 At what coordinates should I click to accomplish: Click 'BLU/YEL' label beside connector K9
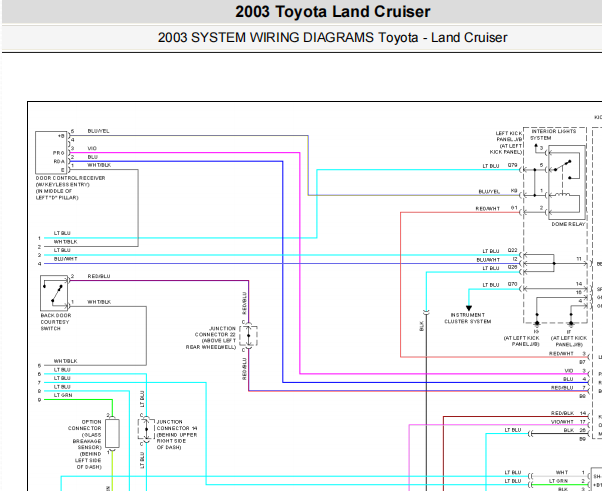pos(489,192)
